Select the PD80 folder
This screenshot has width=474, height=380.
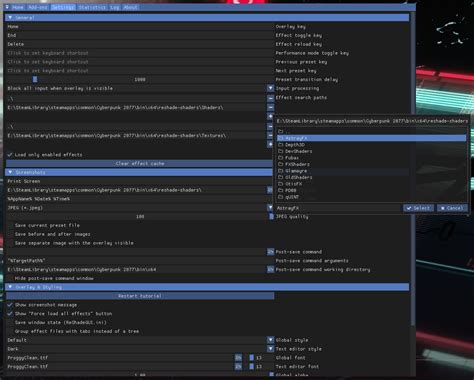tap(371, 190)
